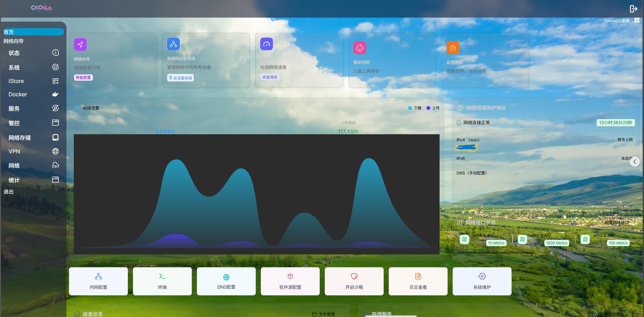644x317 pixels.
Task: Click the LAN device management blue icon
Action: 173,44
